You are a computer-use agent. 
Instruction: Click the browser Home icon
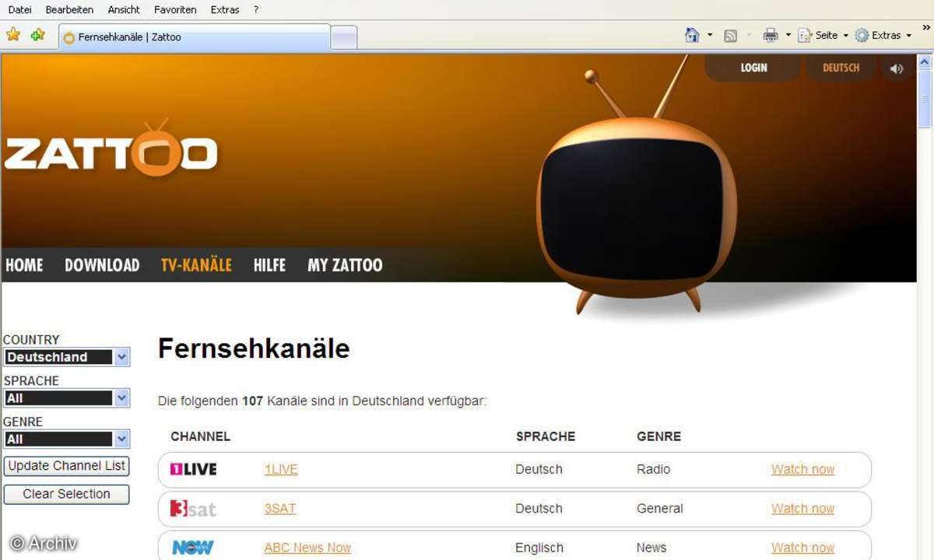pos(692,35)
